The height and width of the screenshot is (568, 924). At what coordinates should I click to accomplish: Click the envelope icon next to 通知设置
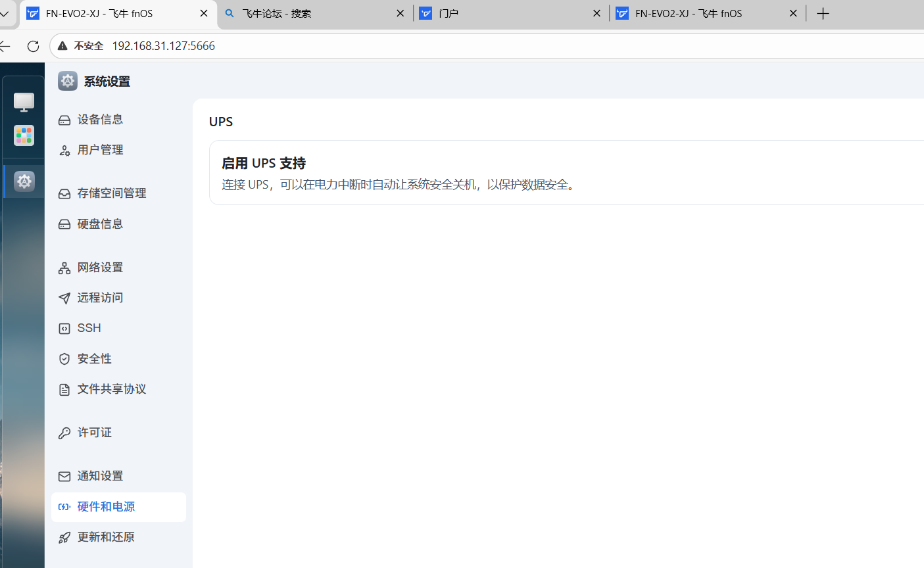click(64, 476)
